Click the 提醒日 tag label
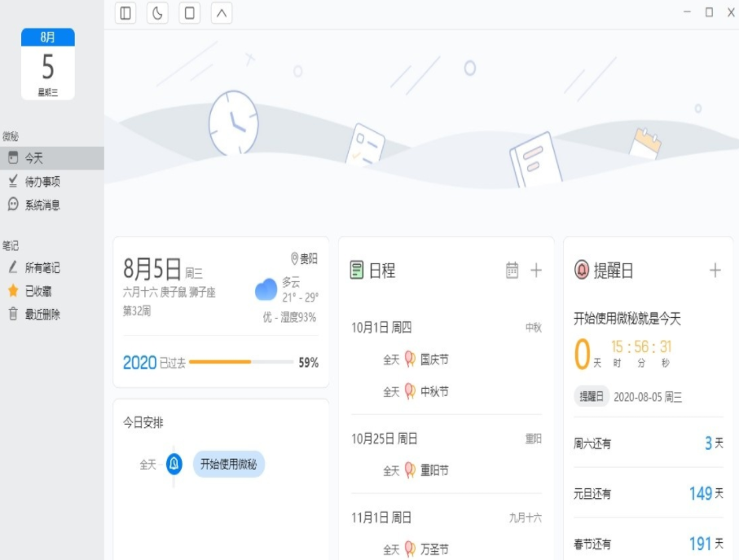 tap(591, 397)
